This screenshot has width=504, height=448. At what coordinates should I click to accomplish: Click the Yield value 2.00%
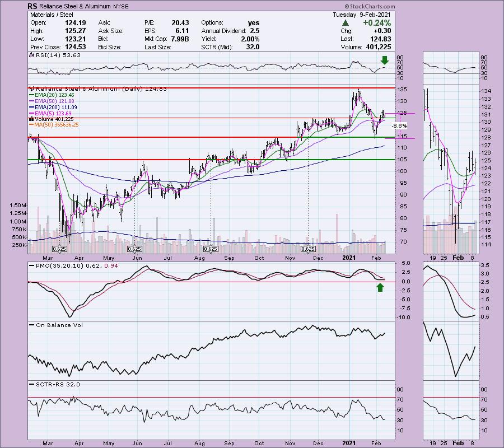click(x=250, y=39)
